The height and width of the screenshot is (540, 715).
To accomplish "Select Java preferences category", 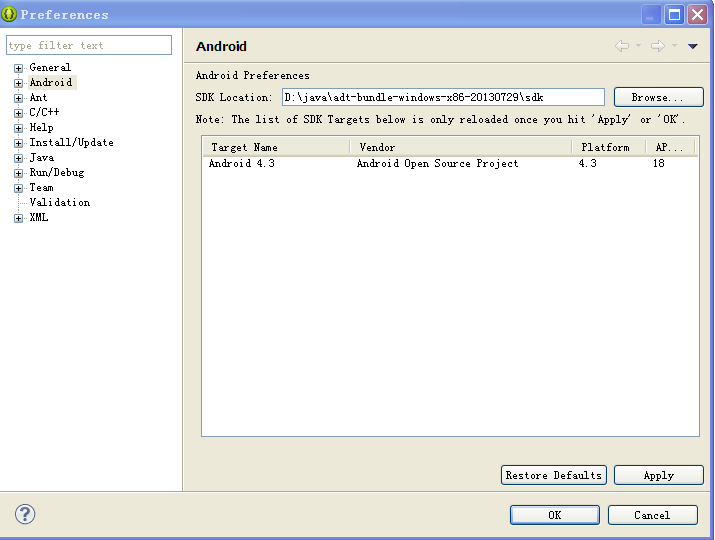I will (x=41, y=157).
